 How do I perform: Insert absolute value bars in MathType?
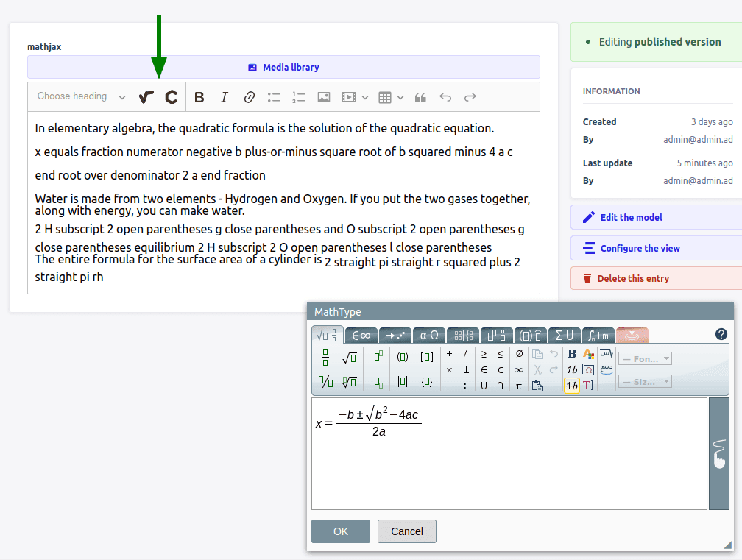coord(403,381)
